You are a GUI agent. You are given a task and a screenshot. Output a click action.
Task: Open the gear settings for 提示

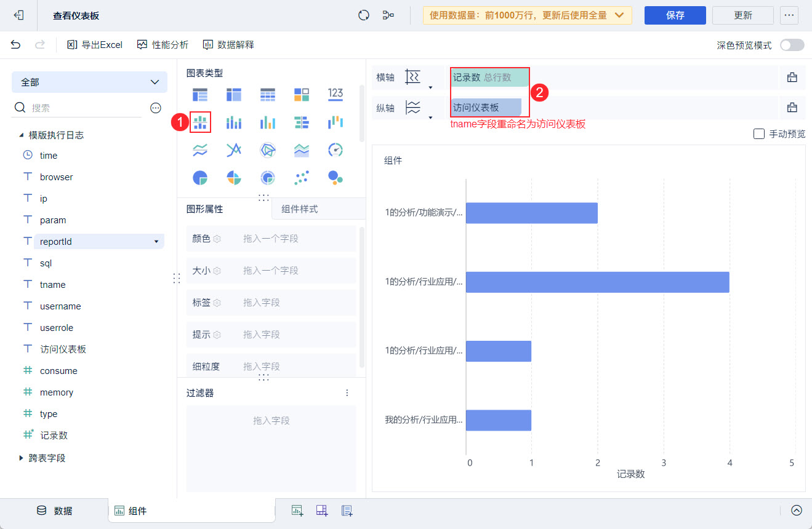pos(217,335)
